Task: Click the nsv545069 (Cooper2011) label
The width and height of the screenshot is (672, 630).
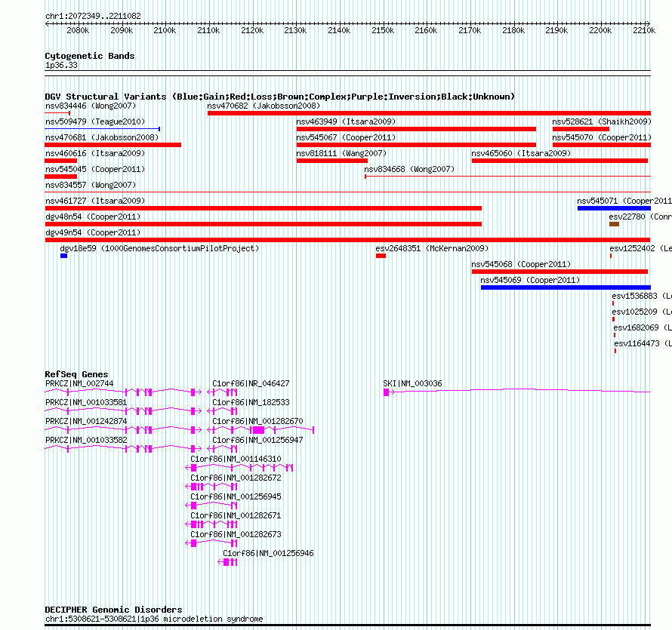Action: (530, 280)
